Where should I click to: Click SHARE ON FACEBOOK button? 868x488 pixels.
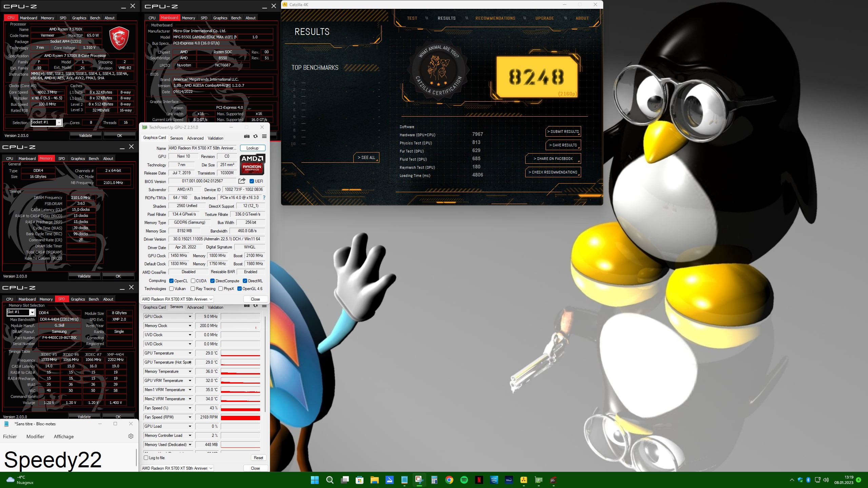[553, 159]
